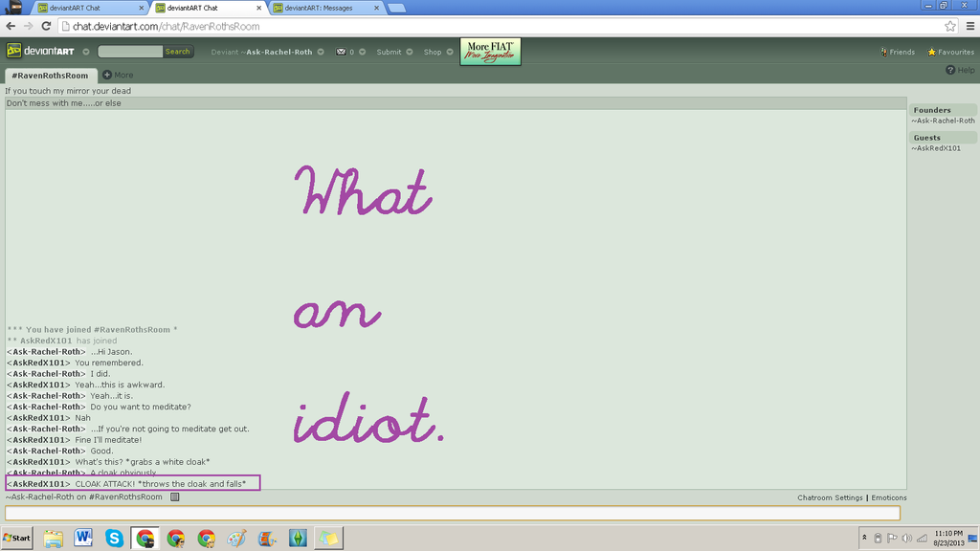Select the second Chrome taskbar icon
Viewport: 980px width, 551px height.
tap(176, 538)
